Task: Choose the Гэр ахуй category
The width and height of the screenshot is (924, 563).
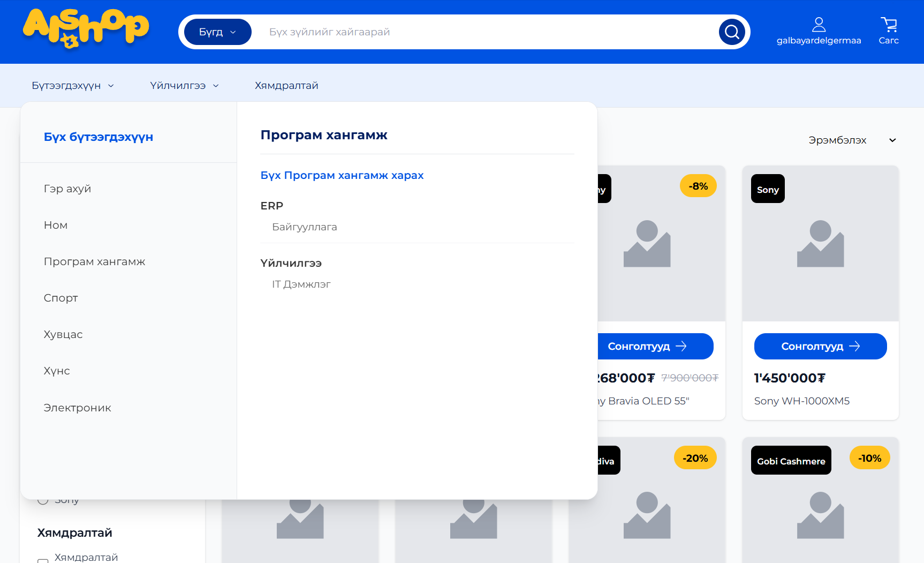Action: click(x=67, y=189)
